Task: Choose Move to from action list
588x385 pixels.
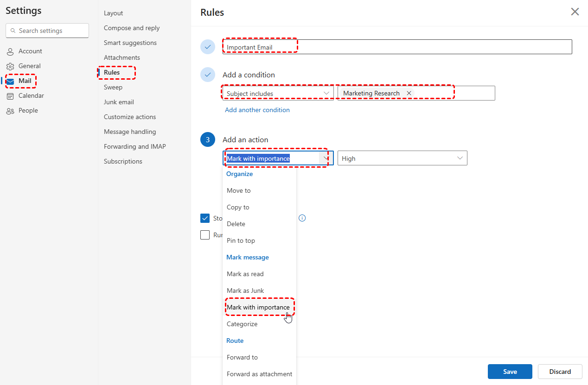Action: pos(239,190)
